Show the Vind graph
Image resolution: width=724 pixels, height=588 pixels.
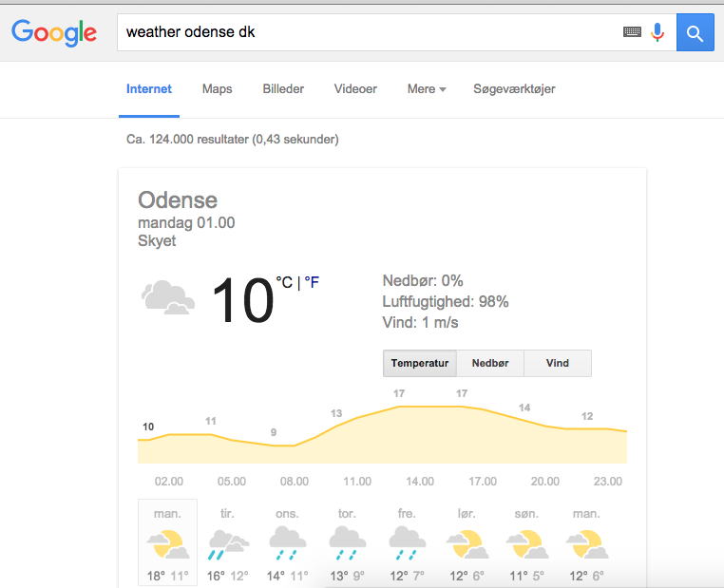point(558,363)
